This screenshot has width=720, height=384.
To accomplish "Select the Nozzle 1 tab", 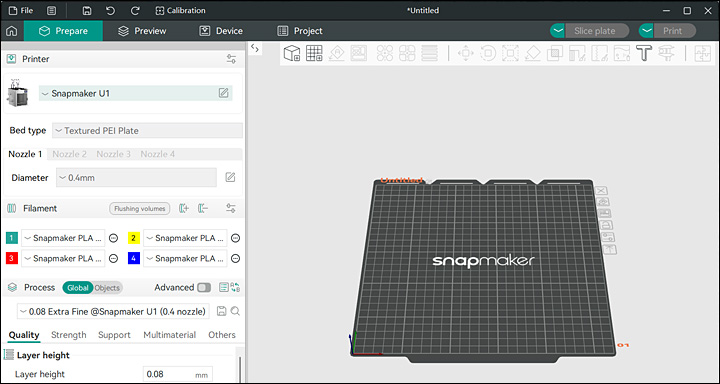I will (x=26, y=154).
